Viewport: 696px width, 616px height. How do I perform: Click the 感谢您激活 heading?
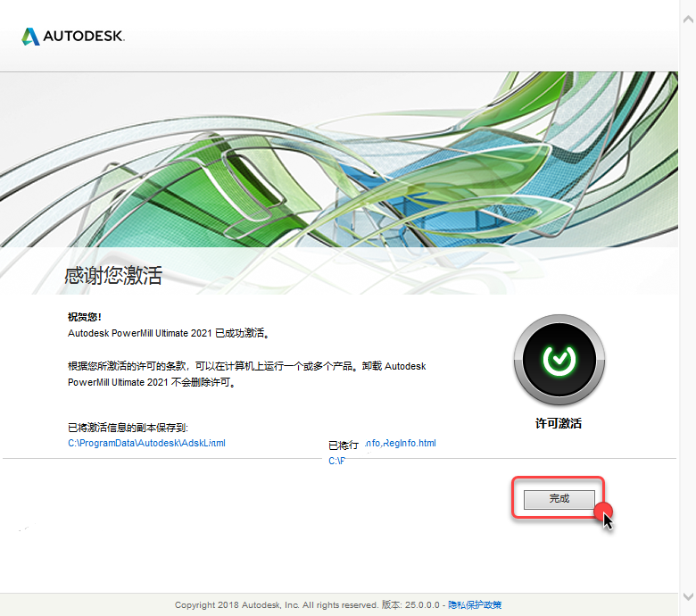point(113,275)
